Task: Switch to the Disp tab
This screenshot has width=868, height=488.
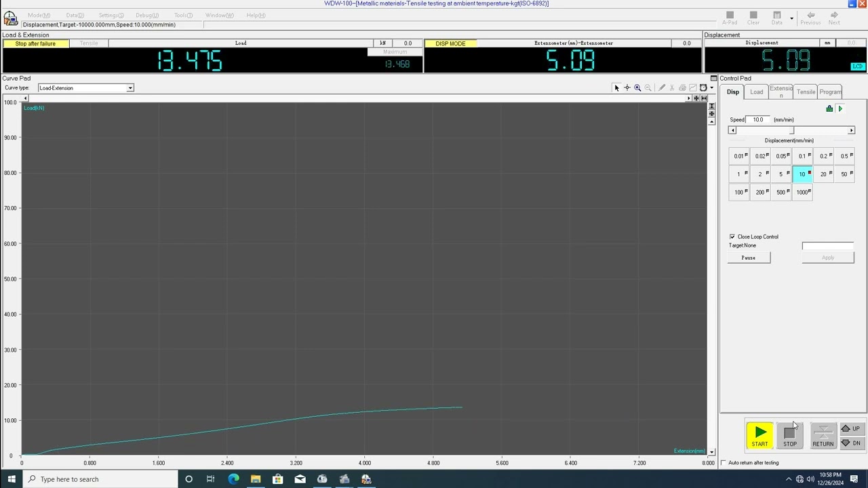Action: click(733, 92)
